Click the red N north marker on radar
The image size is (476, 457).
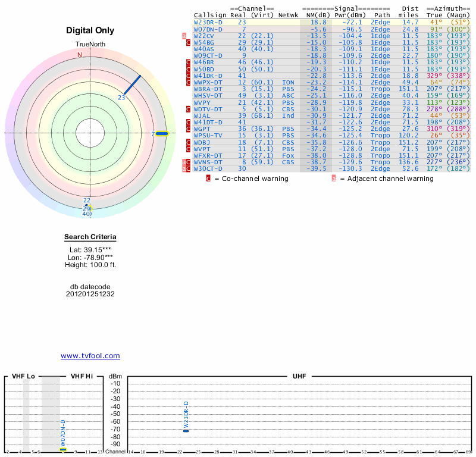[x=80, y=55]
